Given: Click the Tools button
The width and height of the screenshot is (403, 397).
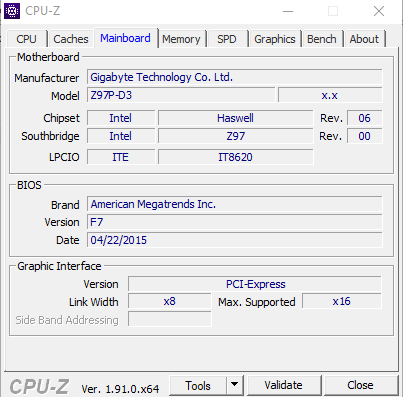Looking at the screenshot, I should pos(198,386).
